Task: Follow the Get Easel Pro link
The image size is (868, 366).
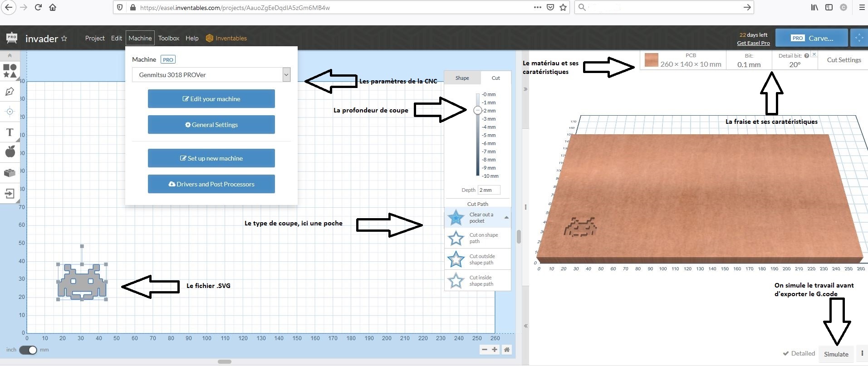Action: pyautogui.click(x=753, y=43)
